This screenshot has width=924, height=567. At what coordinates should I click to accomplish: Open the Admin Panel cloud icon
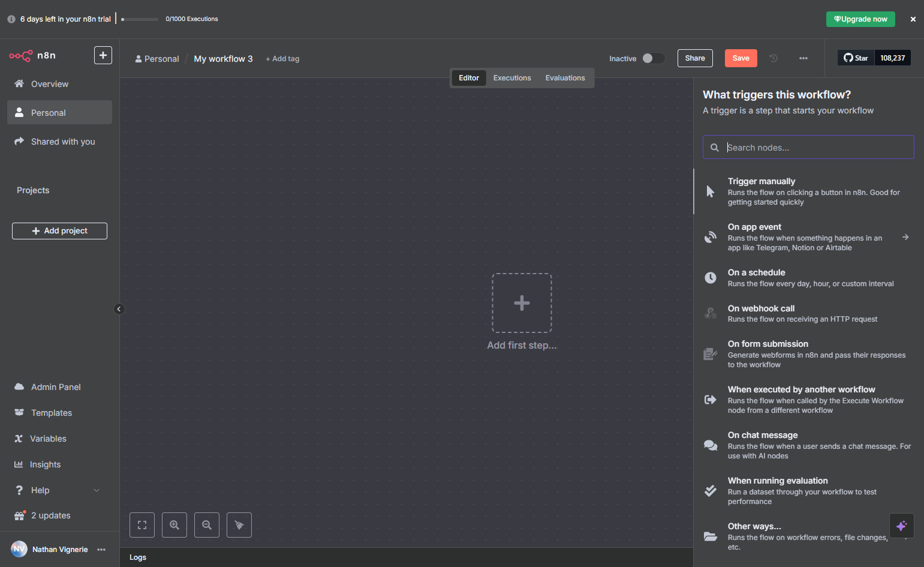(x=19, y=387)
